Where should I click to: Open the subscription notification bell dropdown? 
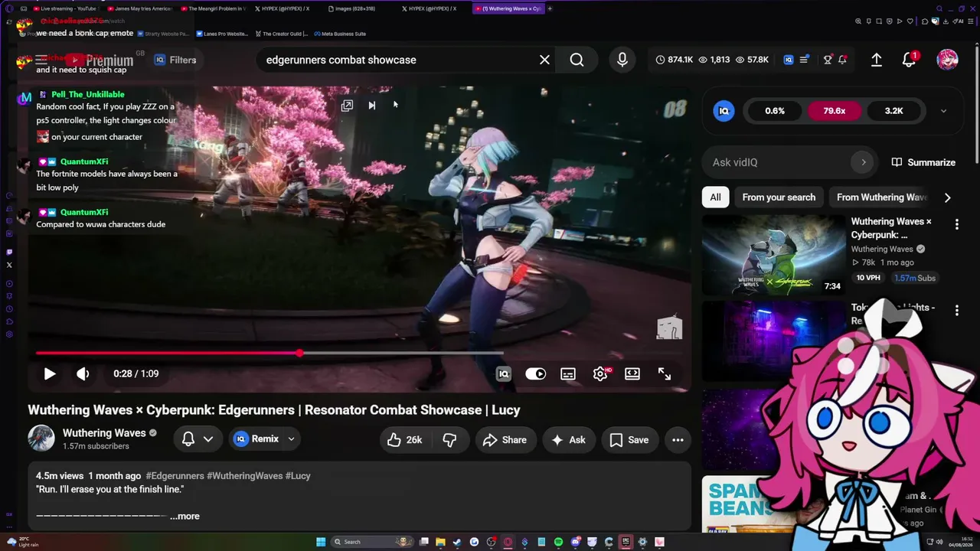(x=197, y=439)
